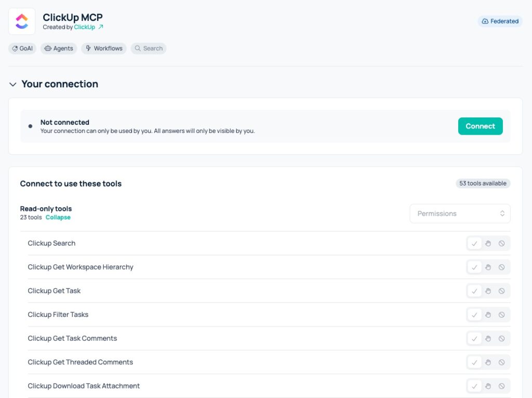Click the ClickUp MCP logo thumbnail
Image resolution: width=532 pixels, height=398 pixels.
(22, 21)
